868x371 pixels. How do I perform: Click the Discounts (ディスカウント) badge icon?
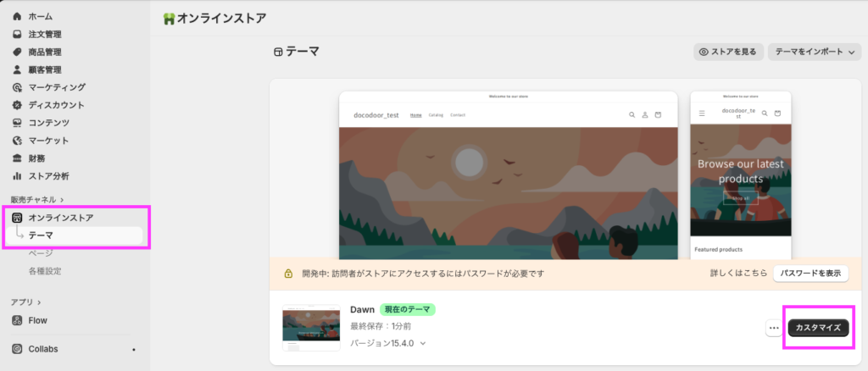[x=17, y=105]
